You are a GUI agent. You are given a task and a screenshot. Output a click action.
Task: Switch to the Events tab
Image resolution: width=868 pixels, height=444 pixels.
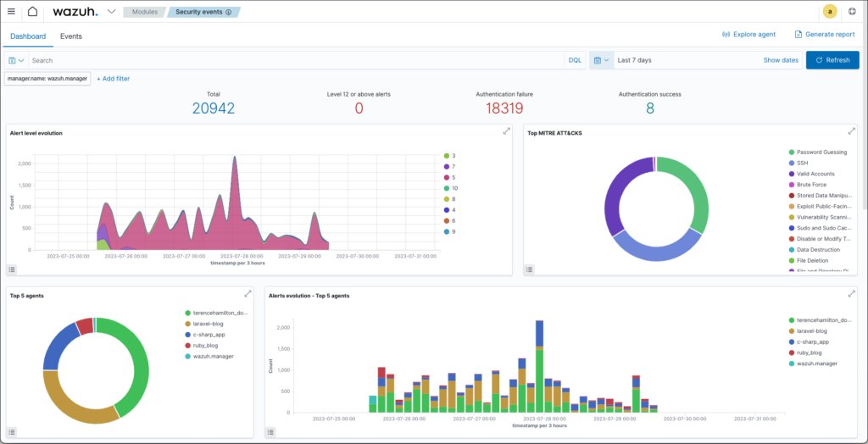point(71,36)
